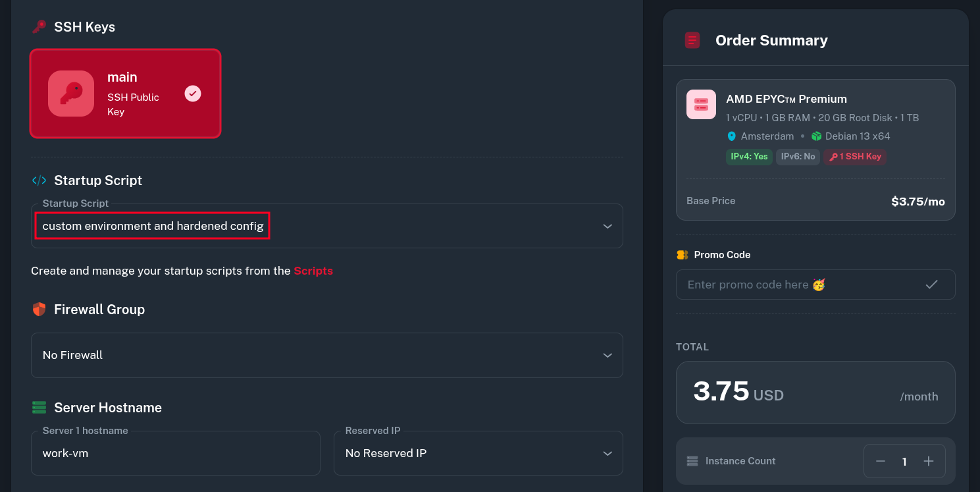Click the Firewall Group shield icon
The image size is (980, 492).
point(39,310)
